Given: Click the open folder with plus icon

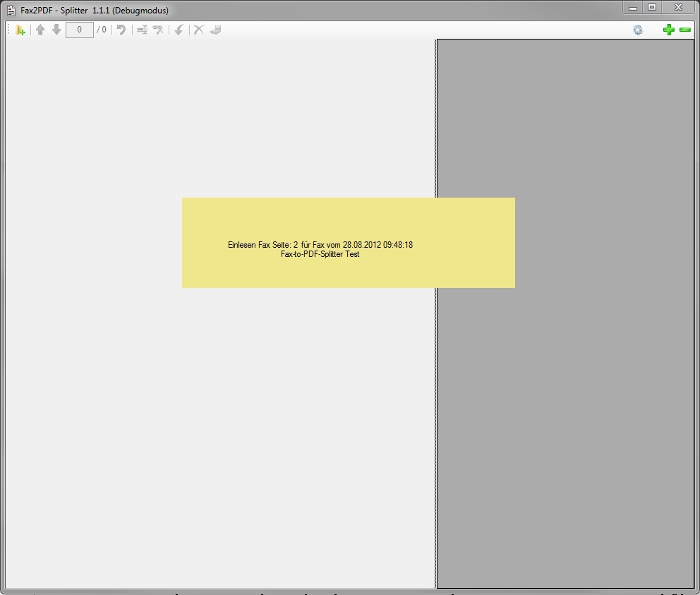Looking at the screenshot, I should pyautogui.click(x=20, y=30).
